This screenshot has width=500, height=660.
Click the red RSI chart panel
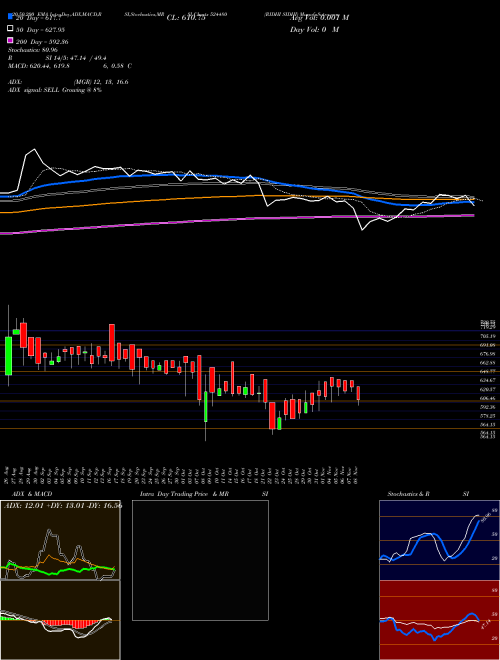point(439,620)
